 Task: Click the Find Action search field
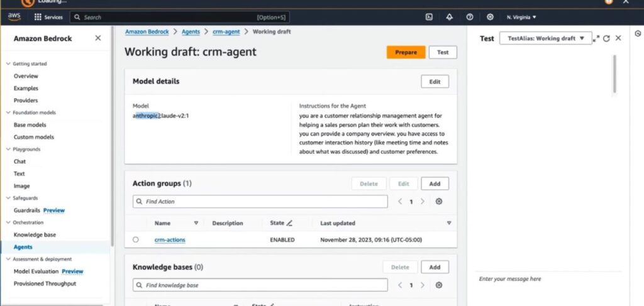coord(260,202)
